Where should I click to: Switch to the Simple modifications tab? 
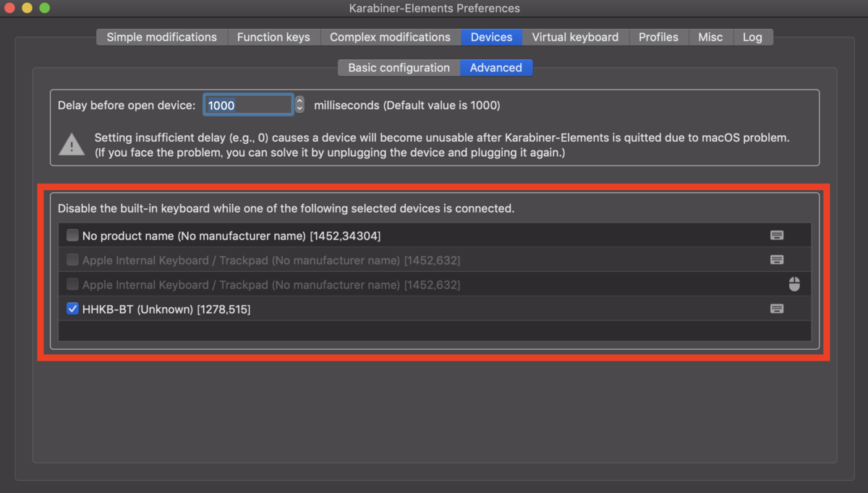click(x=162, y=37)
